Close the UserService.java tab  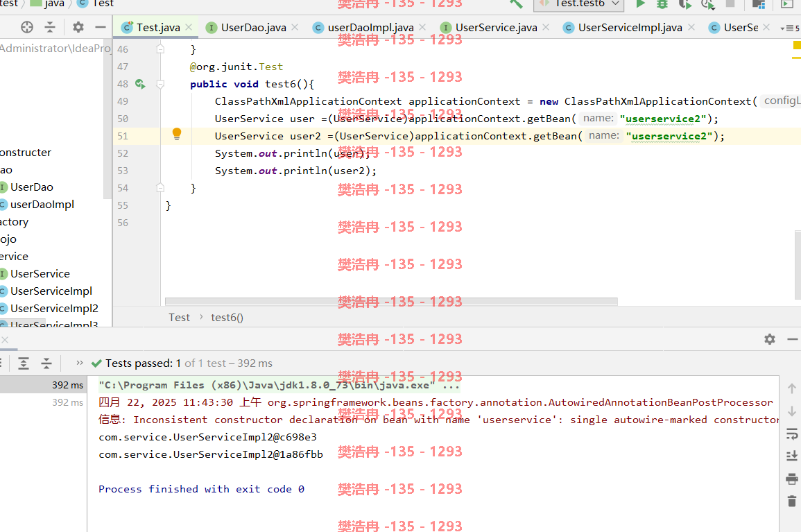(x=546, y=27)
